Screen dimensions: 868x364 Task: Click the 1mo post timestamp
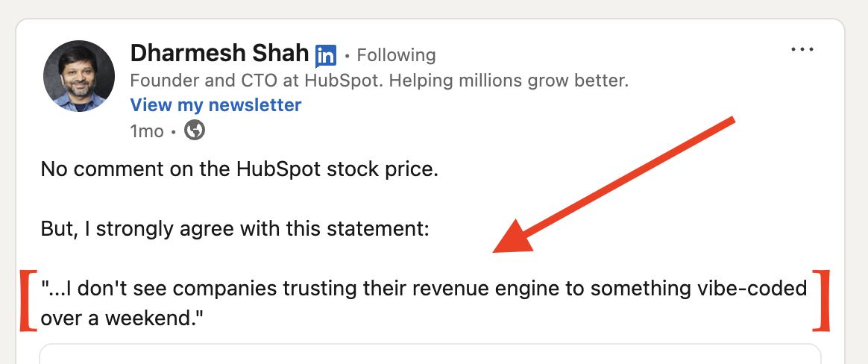click(x=146, y=131)
